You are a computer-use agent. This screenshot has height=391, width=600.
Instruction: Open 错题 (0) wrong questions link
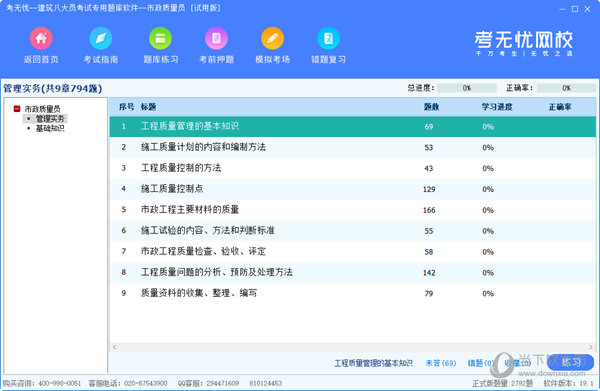(481, 363)
